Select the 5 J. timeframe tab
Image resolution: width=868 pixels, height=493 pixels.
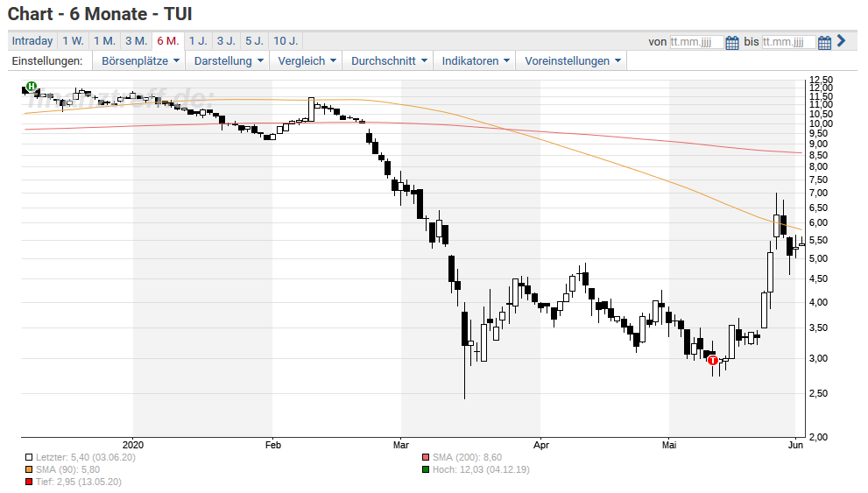tap(254, 41)
